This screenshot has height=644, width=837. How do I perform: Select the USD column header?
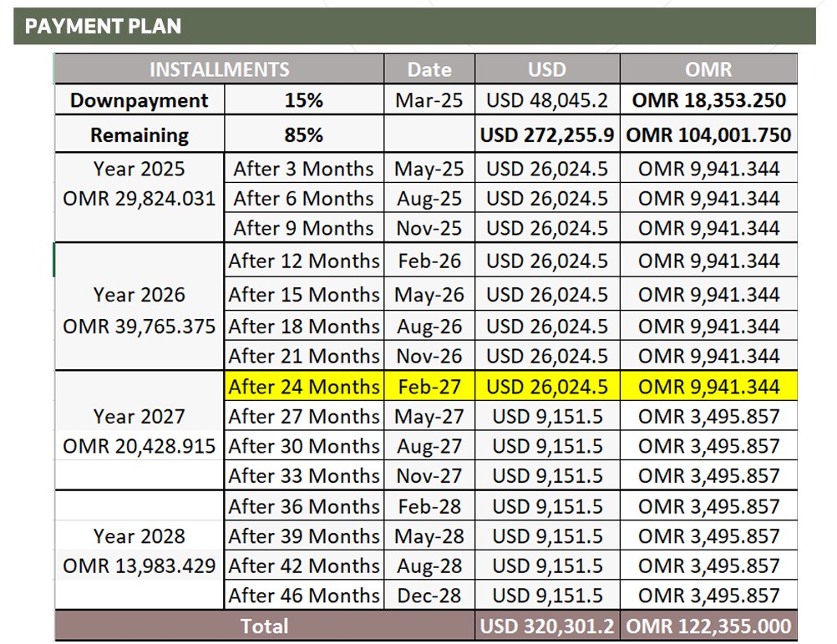[x=547, y=69]
